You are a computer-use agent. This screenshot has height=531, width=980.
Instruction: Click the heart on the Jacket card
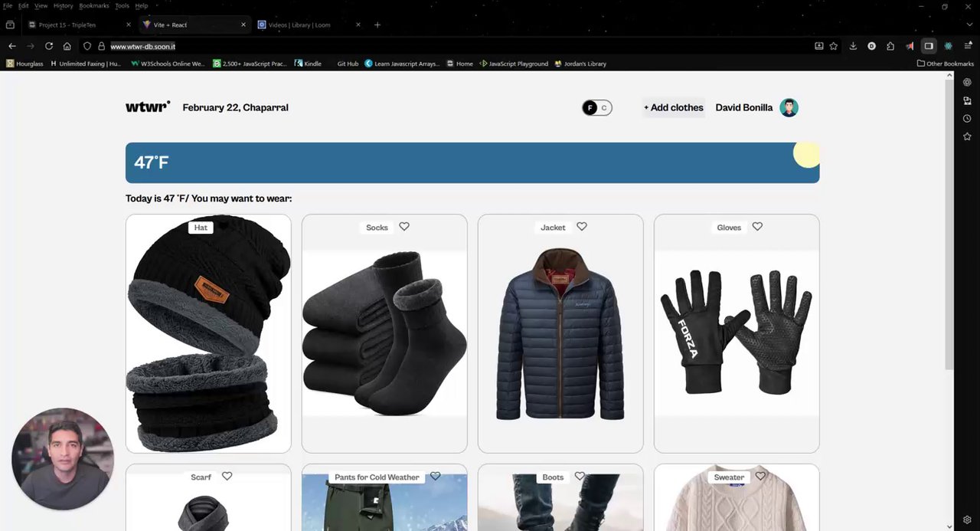(582, 226)
